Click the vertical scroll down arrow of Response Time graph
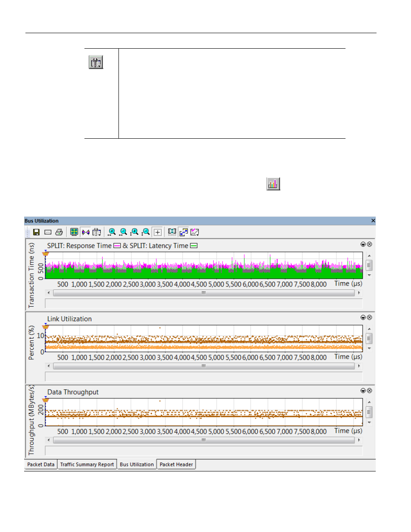 (x=369, y=275)
